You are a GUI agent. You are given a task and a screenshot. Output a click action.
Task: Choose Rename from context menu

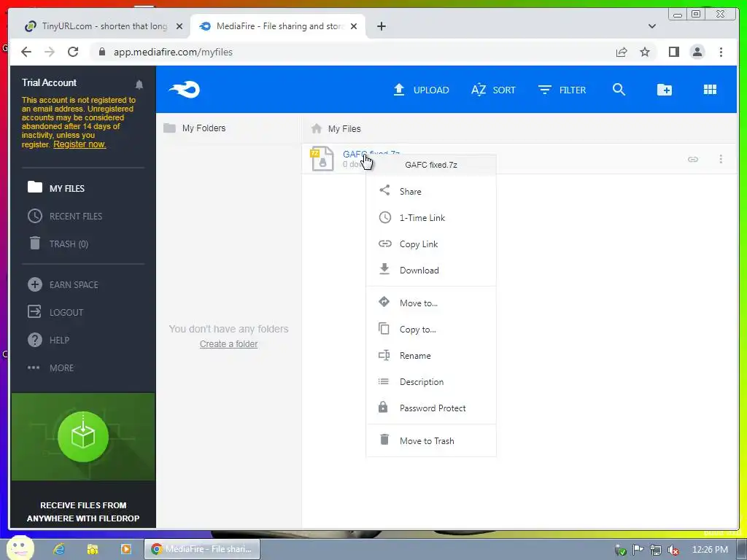point(430,355)
